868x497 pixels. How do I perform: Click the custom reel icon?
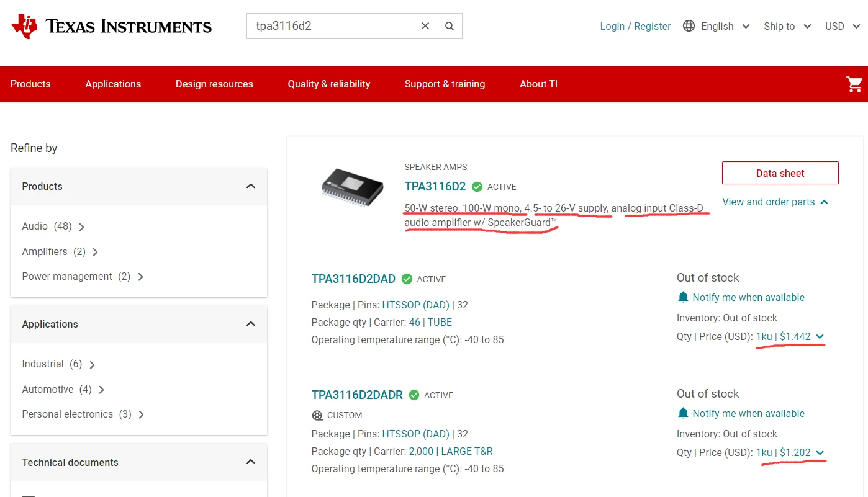click(x=317, y=415)
